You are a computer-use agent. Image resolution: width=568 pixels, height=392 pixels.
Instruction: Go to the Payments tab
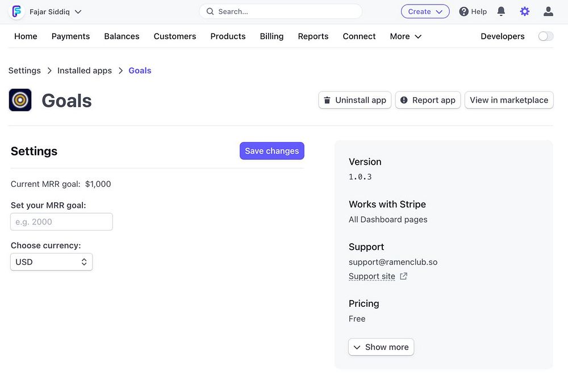point(70,36)
